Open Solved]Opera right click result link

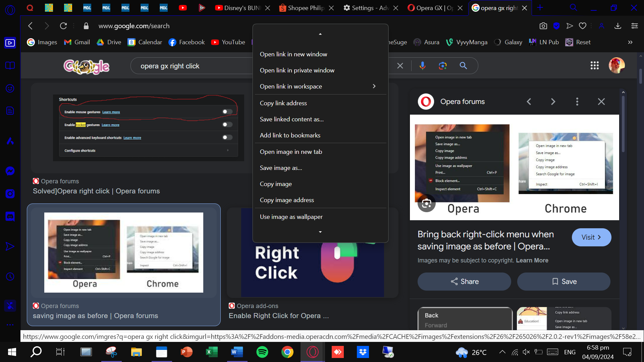[96, 191]
